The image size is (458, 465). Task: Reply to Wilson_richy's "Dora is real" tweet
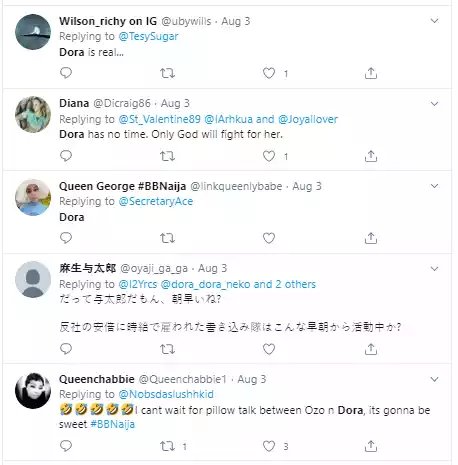66,73
